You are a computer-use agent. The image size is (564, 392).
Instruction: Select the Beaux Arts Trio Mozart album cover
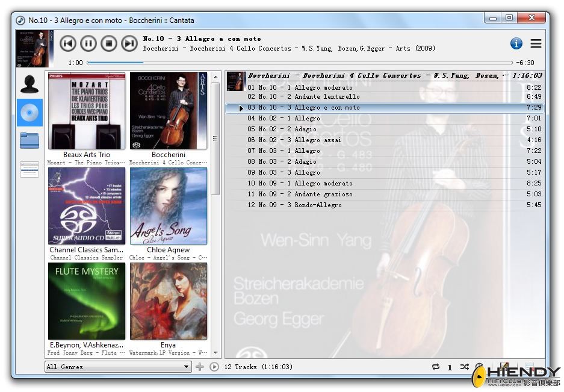[87, 111]
